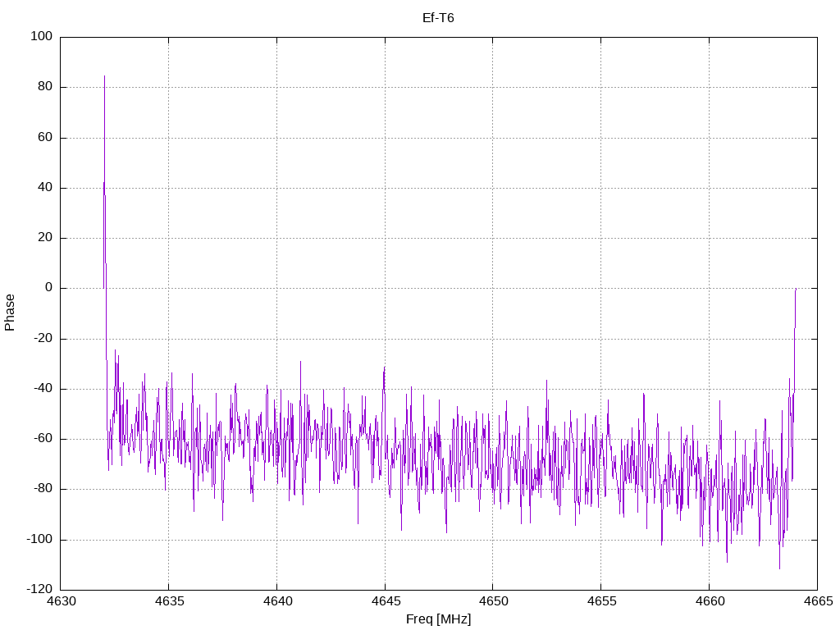Click the 0 y-axis tick label
Viewport: 840px width, 630px height.
pos(48,288)
